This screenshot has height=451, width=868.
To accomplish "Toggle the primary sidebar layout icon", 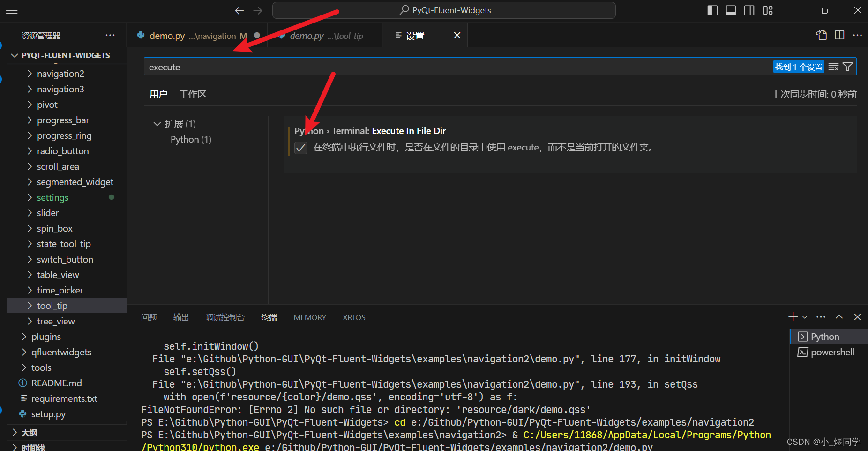I will [712, 10].
